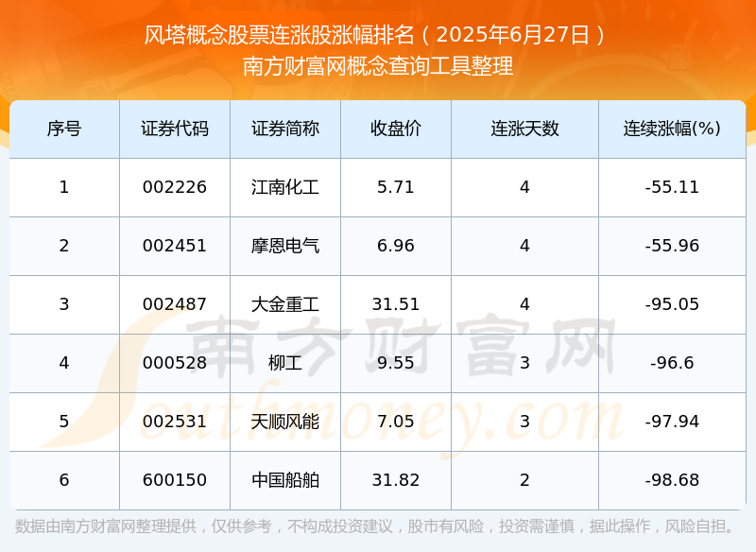This screenshot has height=552, width=756.
Task: Click rising-days value for 摩恩电气
Action: [x=524, y=246]
